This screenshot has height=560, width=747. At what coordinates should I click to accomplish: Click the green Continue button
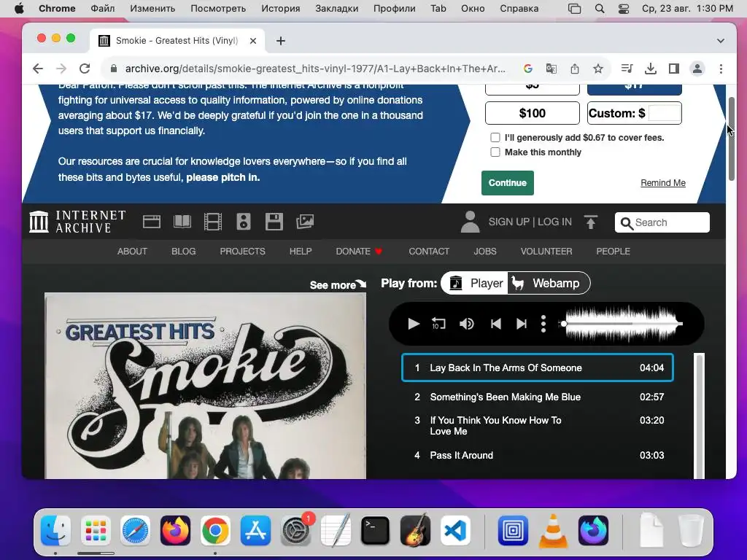[x=508, y=183]
